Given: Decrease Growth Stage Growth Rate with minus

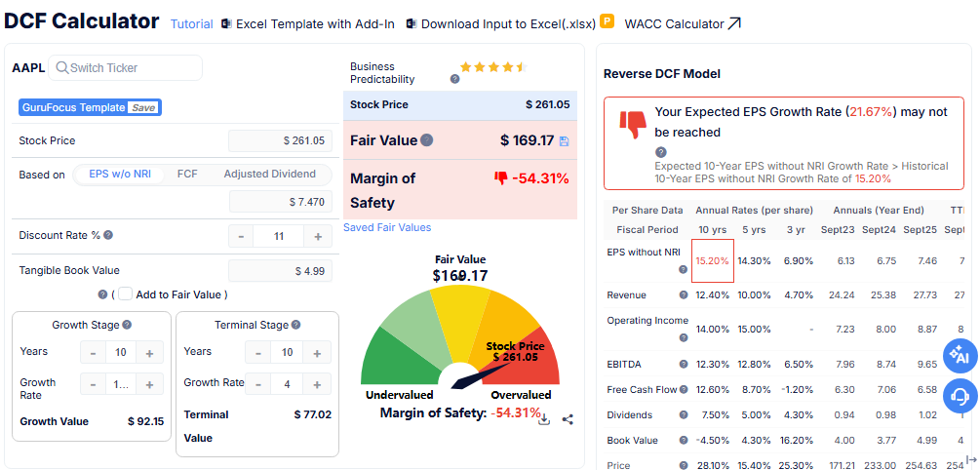Looking at the screenshot, I should pos(94,384).
